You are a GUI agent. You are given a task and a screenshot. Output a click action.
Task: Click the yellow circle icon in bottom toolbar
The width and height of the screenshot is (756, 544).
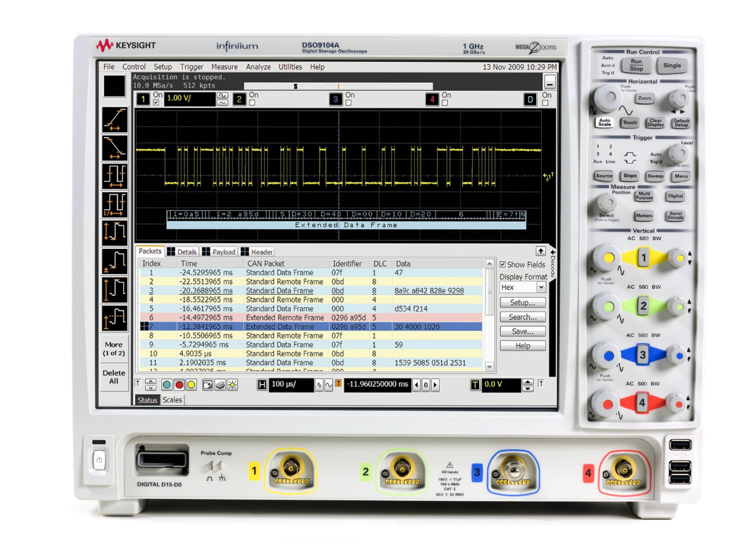[191, 385]
